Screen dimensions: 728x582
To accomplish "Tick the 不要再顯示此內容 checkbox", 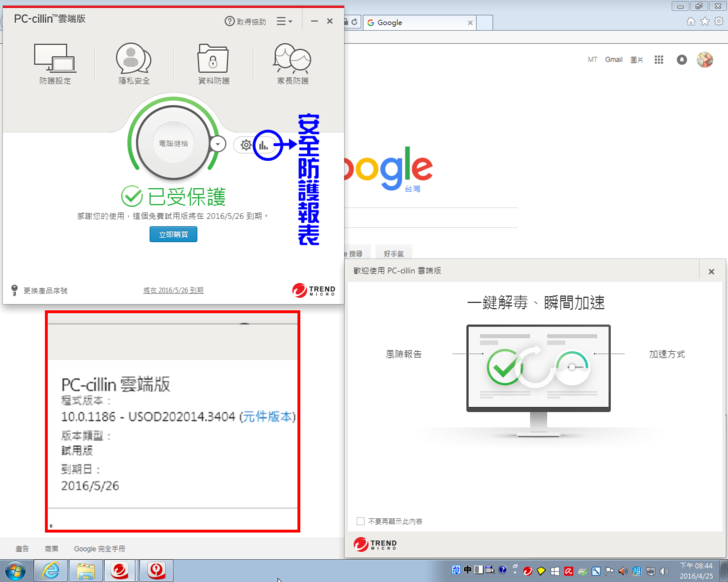I will click(360, 521).
